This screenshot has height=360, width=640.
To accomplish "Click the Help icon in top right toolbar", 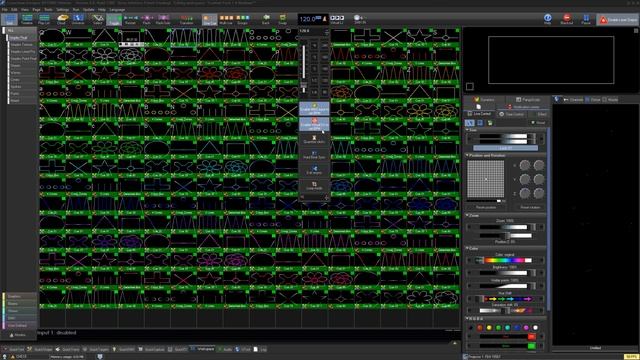I will [548, 19].
